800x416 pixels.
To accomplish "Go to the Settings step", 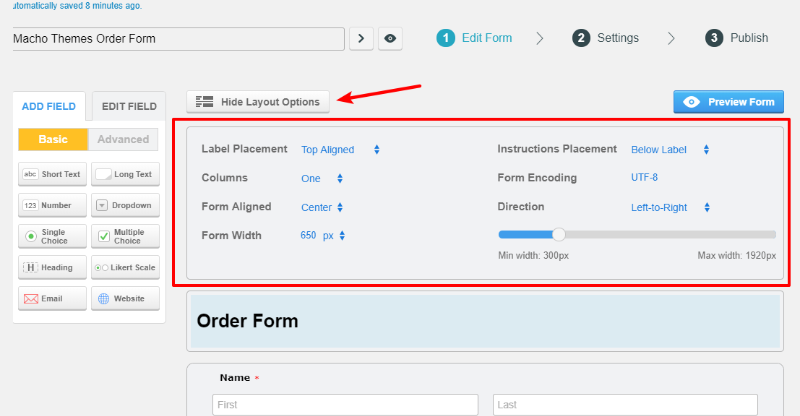I will (x=618, y=38).
